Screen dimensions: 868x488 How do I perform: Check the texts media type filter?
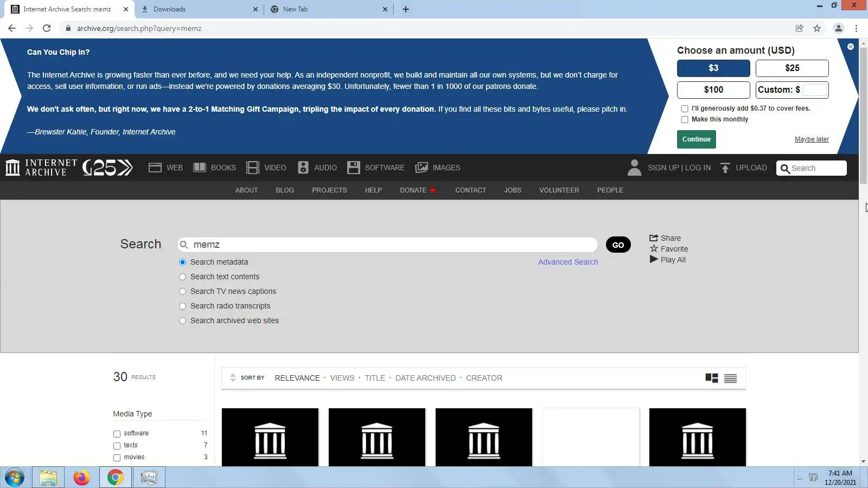[x=117, y=446]
